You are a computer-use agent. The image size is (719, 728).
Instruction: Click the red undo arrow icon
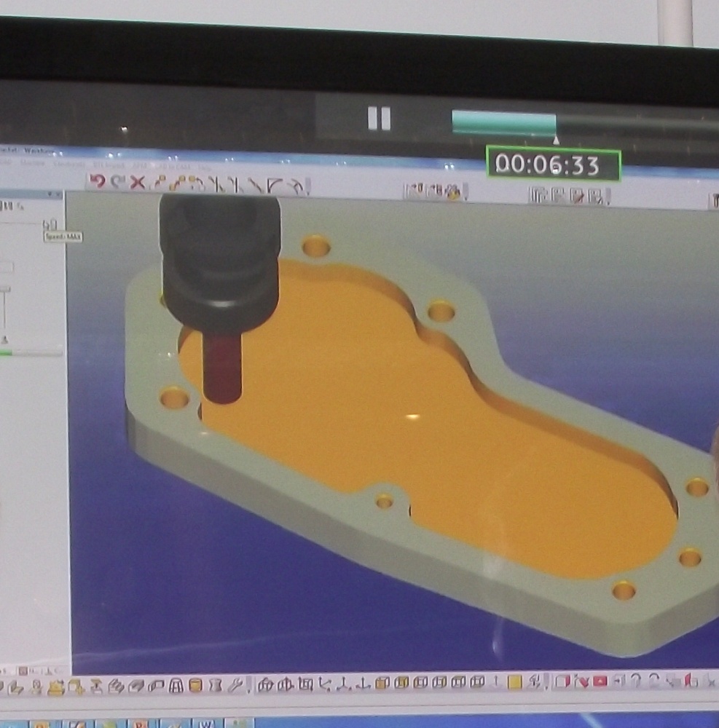[98, 182]
